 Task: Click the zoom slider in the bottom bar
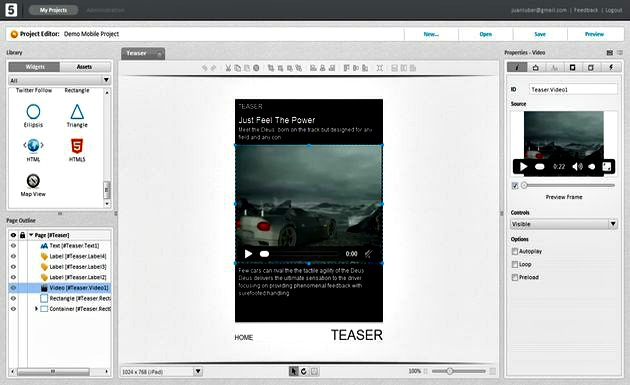tap(458, 371)
